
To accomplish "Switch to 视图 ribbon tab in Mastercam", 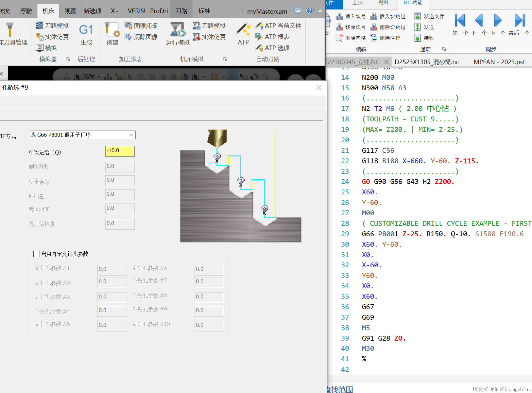I will [70, 11].
